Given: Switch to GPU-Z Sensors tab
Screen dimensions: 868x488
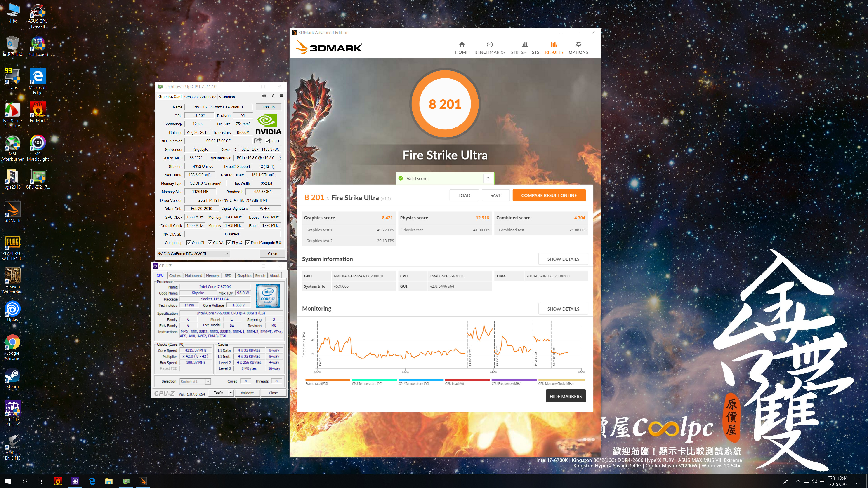Looking at the screenshot, I should coord(191,97).
